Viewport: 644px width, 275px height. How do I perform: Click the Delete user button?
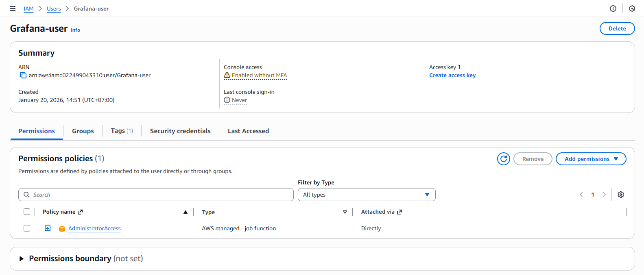click(x=617, y=28)
